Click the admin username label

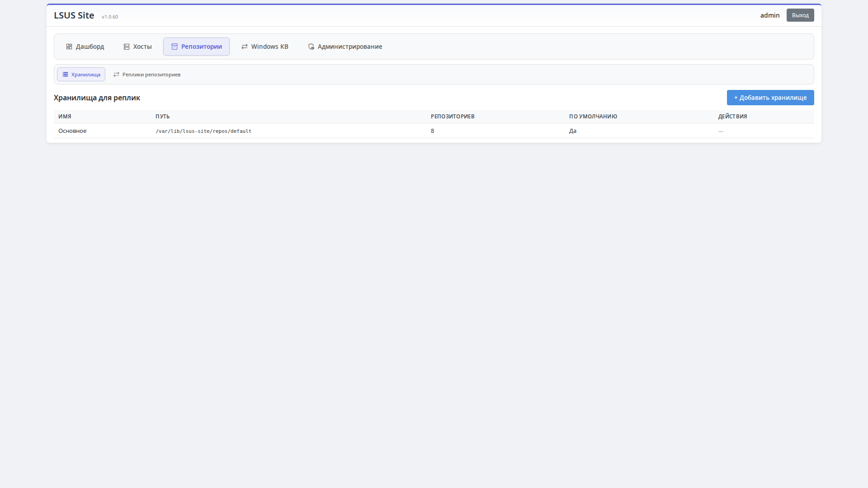pyautogui.click(x=770, y=15)
